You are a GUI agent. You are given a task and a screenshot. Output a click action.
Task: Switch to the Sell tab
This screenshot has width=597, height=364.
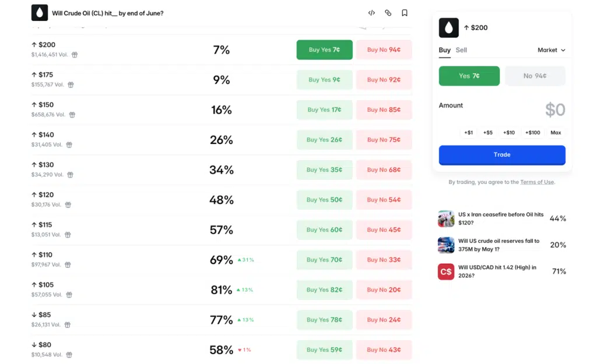(461, 50)
